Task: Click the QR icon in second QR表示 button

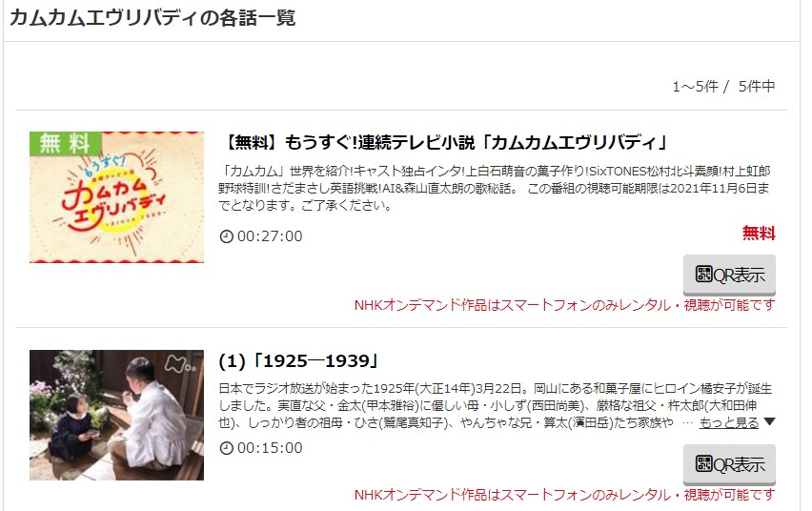Action: click(703, 463)
